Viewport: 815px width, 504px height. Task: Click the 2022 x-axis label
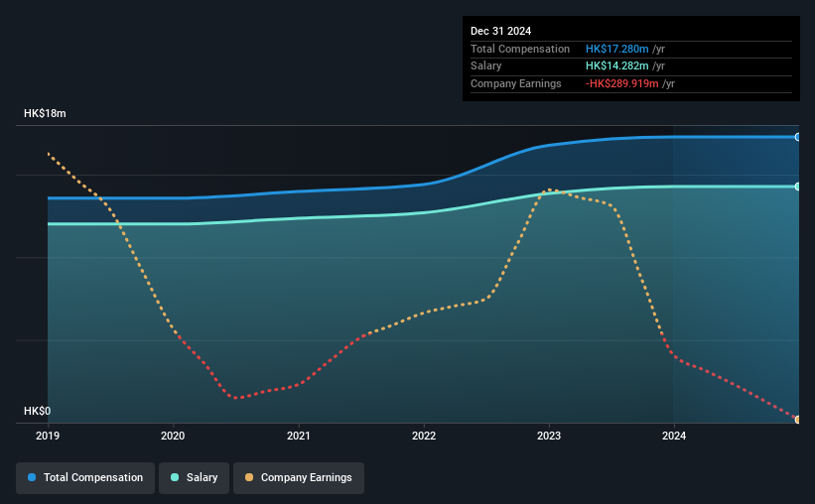424,436
